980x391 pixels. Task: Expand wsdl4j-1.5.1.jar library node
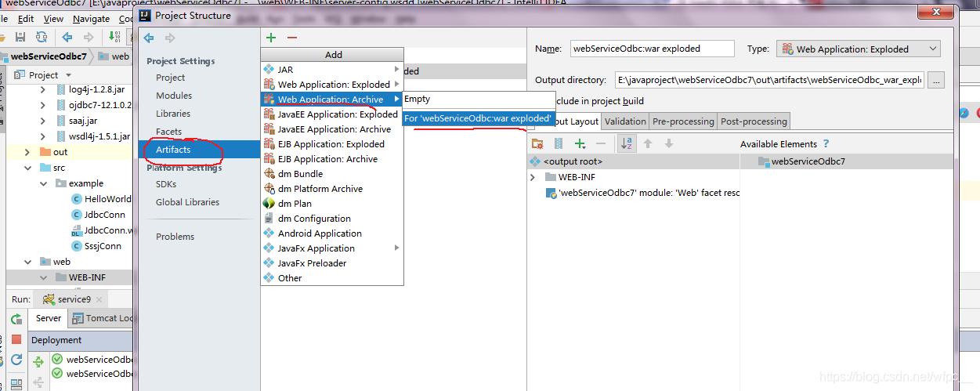pos(44,136)
